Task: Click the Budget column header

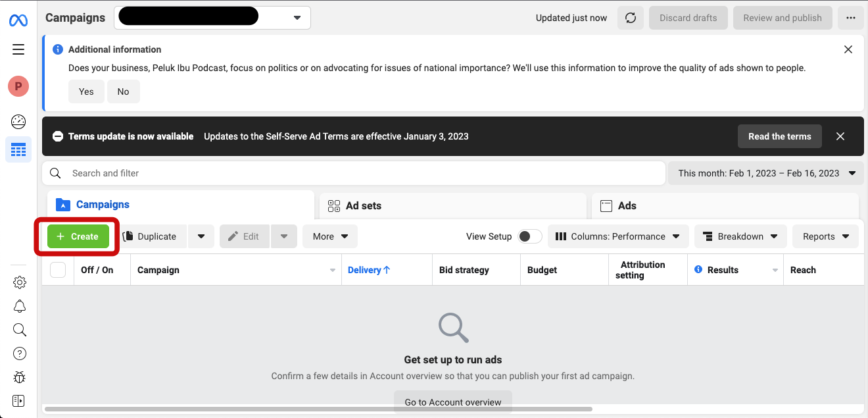Action: point(564,270)
